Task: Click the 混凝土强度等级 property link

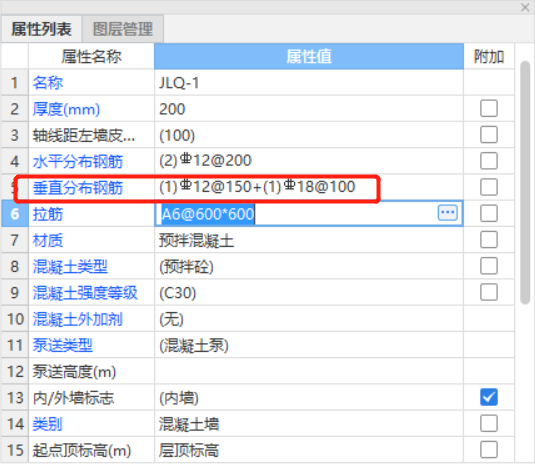Action: tap(85, 293)
